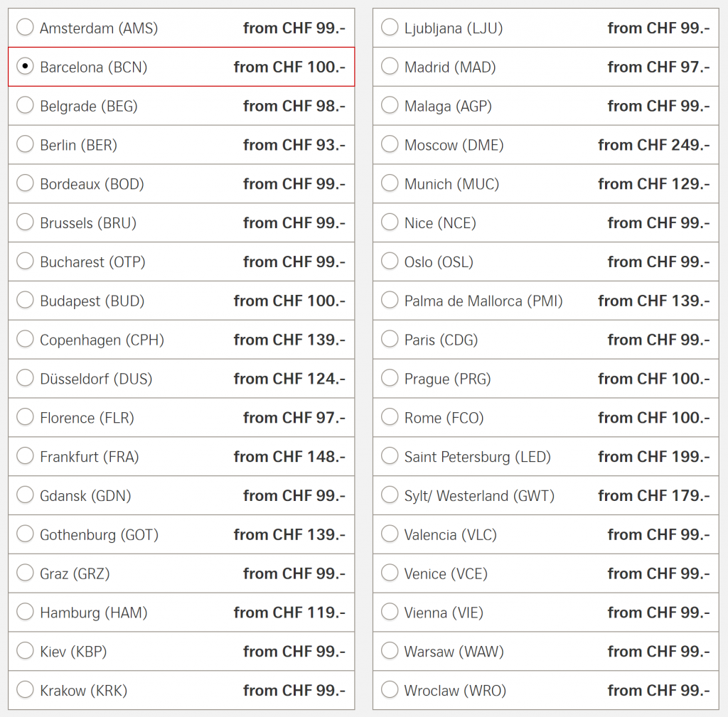Select Sylt/ Westerland (GWT) destination

(390, 495)
